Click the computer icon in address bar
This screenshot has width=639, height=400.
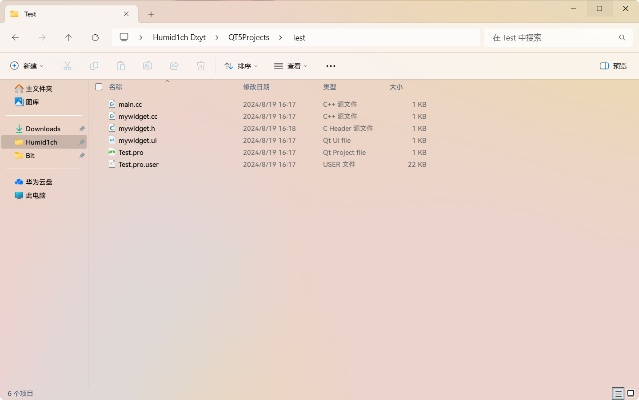tap(124, 37)
